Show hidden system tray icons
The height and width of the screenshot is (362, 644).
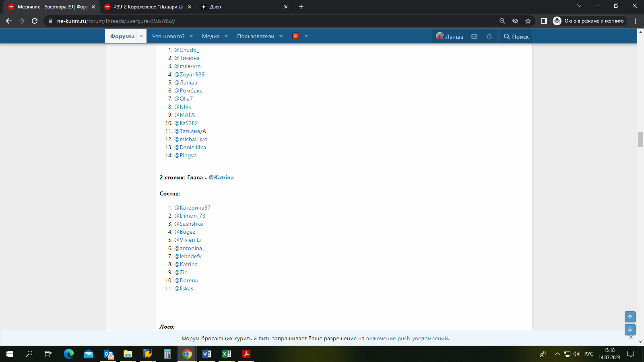[557, 354]
